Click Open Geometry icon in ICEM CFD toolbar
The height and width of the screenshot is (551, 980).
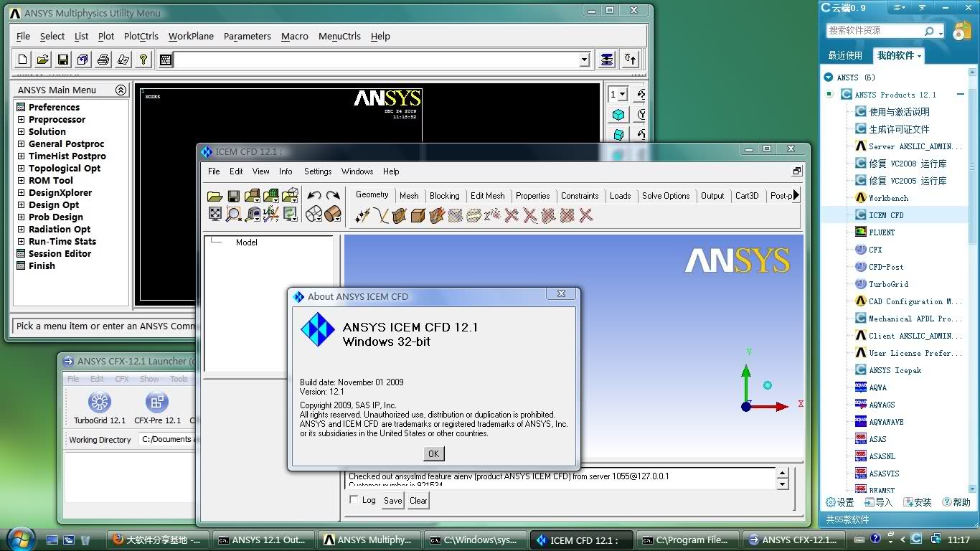pos(252,196)
